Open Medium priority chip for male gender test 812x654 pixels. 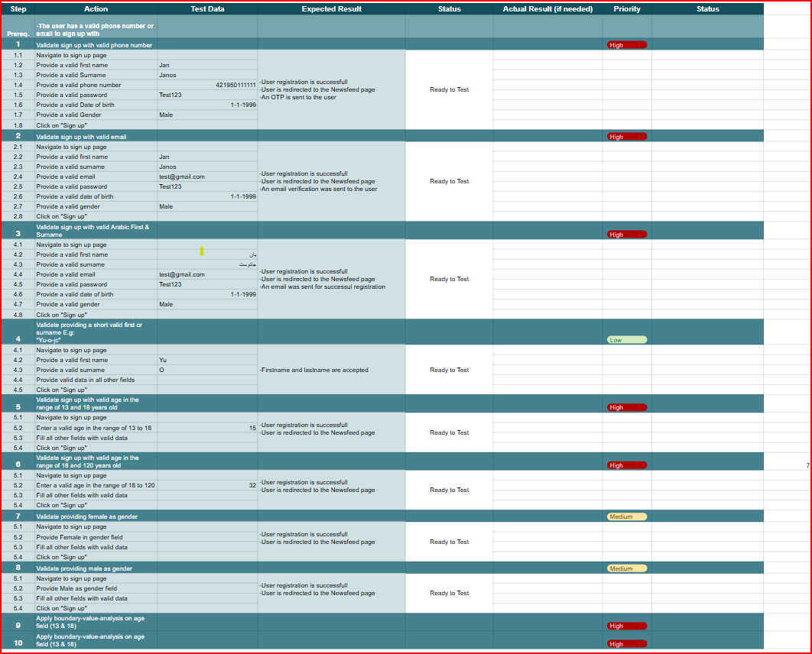point(626,568)
